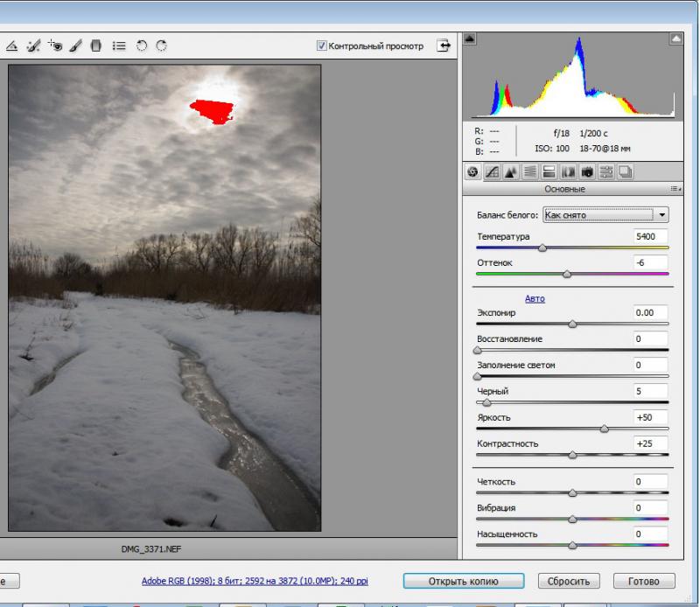Click the Черный value field
700x607 pixels.
(650, 392)
